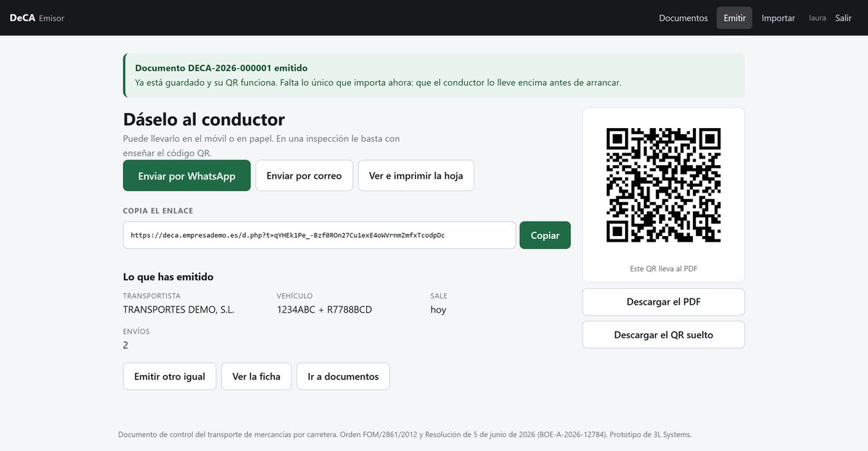
Task: Click the footer legal text about Orden FOM/2861/2012
Action: [x=405, y=434]
